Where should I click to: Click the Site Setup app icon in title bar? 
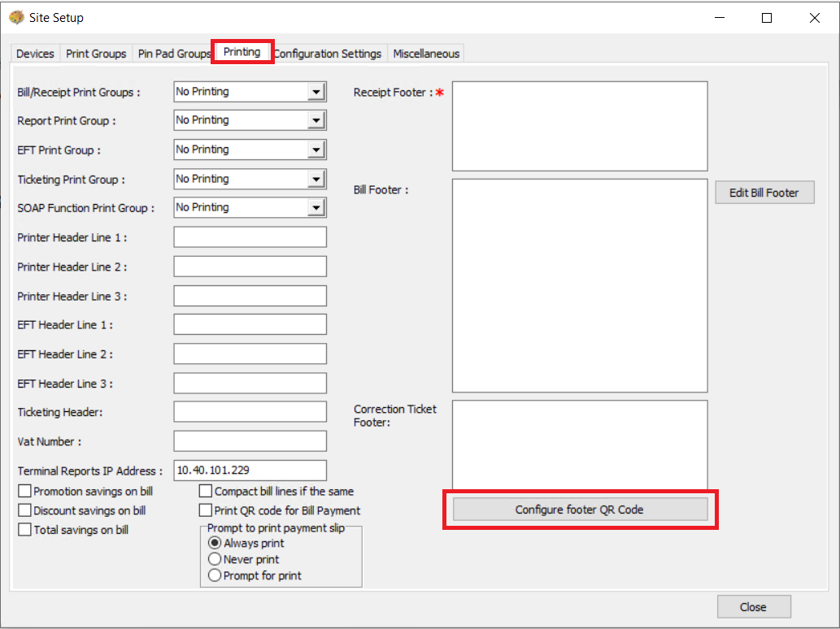(16, 17)
